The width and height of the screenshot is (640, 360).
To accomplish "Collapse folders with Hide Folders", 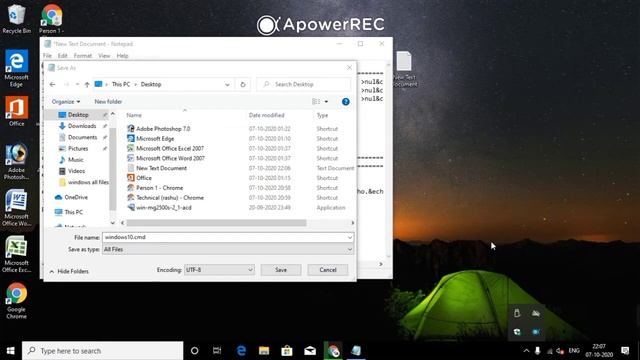I will pyautogui.click(x=69, y=271).
